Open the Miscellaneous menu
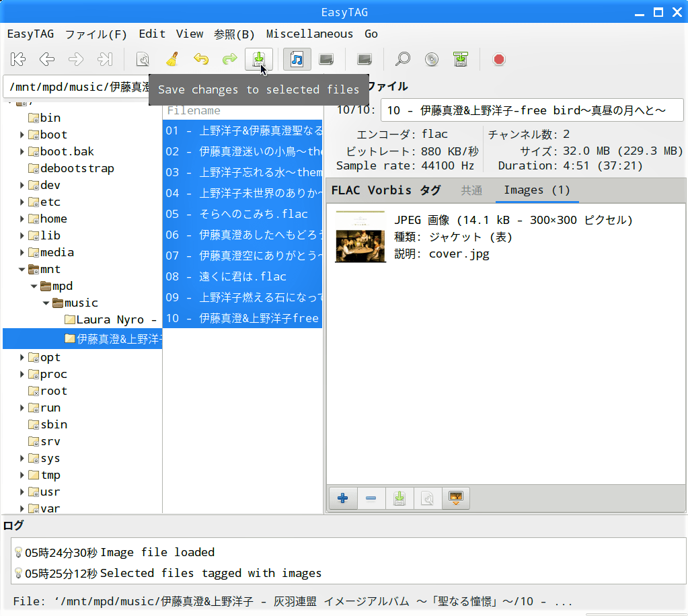Image resolution: width=688 pixels, height=616 pixels. point(309,34)
